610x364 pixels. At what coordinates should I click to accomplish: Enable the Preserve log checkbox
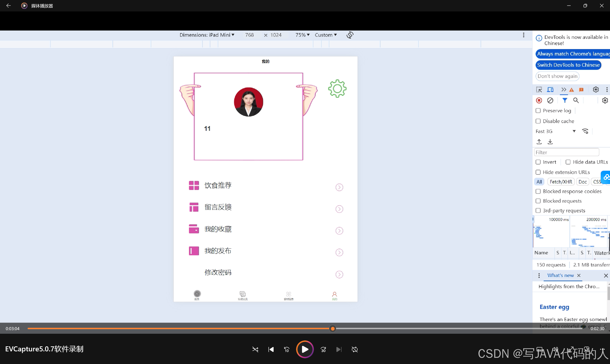pyautogui.click(x=538, y=111)
